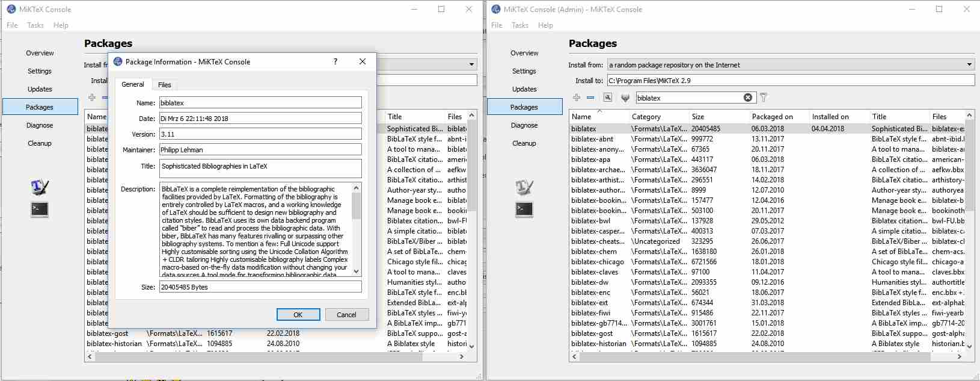Click MiKTeX logo icon in Package Information title bar
980x381 pixels.
pyautogui.click(x=118, y=61)
